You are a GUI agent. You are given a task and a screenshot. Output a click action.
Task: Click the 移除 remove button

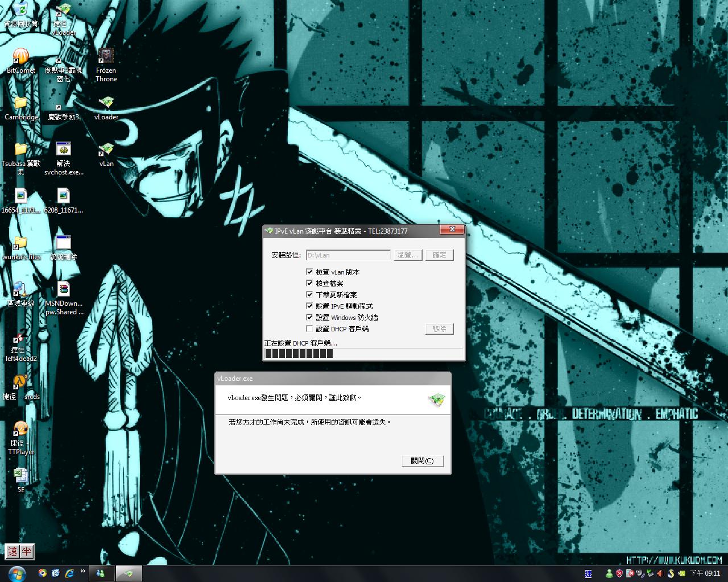[439, 329]
